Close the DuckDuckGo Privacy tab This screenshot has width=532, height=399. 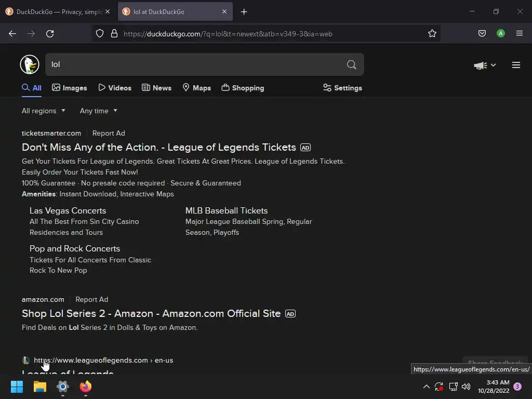tap(108, 11)
